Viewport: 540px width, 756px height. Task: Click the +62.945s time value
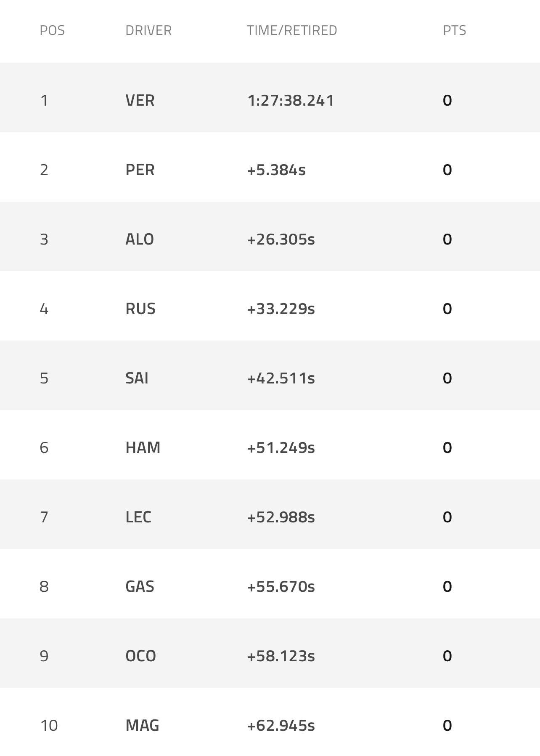(x=281, y=725)
